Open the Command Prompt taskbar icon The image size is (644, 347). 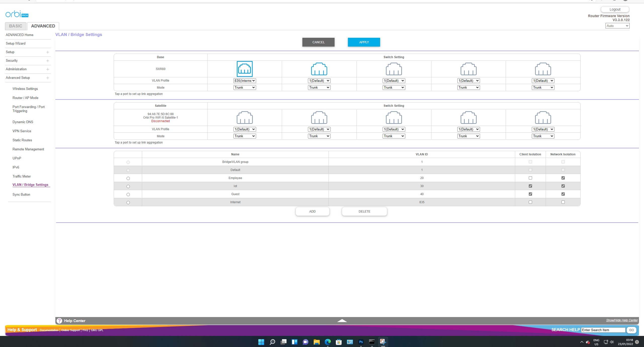click(372, 342)
